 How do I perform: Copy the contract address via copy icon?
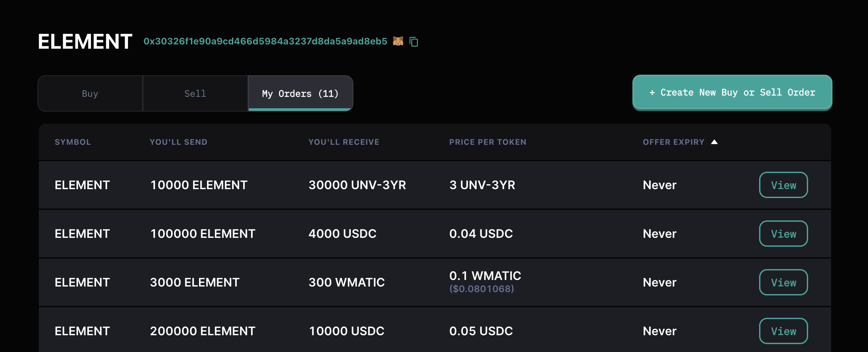click(414, 42)
